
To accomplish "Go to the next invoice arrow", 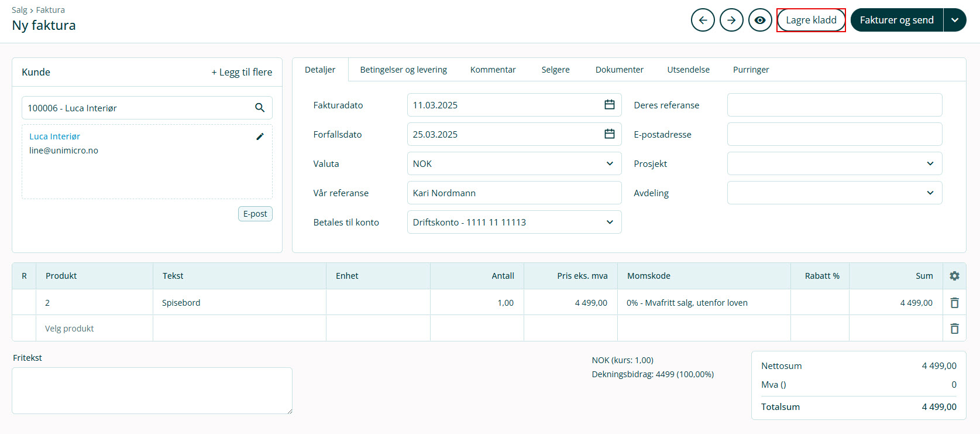I will [731, 20].
